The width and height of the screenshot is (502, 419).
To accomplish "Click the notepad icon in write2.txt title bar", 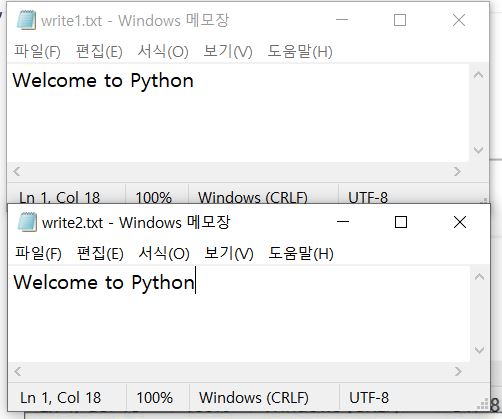I will (27, 222).
